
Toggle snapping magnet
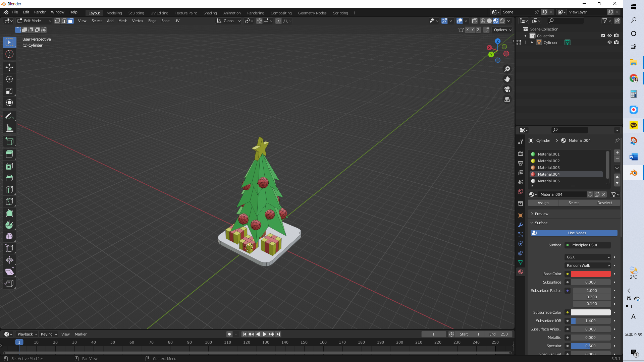click(x=259, y=21)
